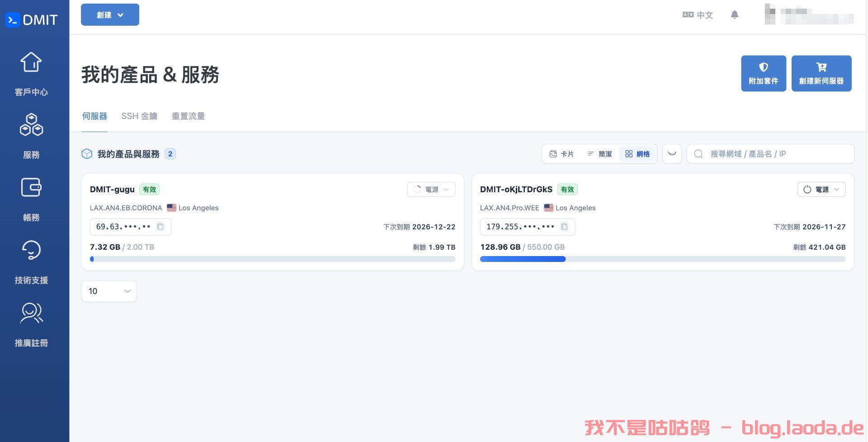This screenshot has width=868, height=442.
Task: Focus the 搜尋網域 / 產品名 / IP search field
Action: click(770, 154)
